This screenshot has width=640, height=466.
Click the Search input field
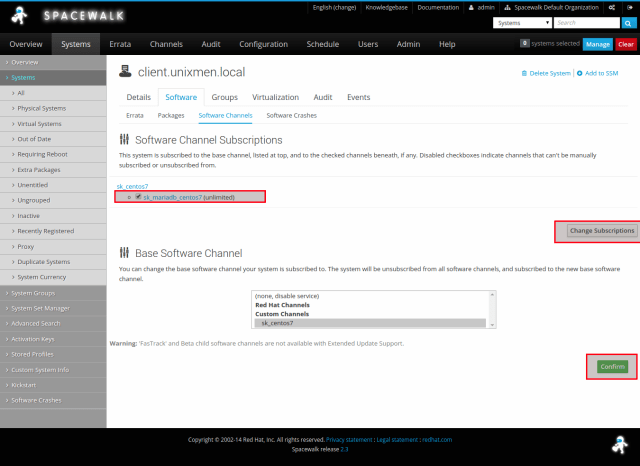(x=587, y=23)
